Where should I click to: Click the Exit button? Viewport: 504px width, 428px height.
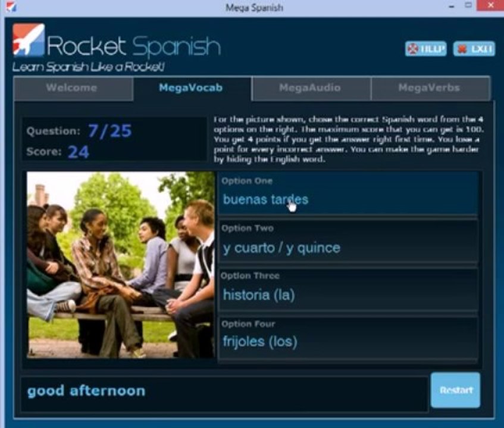(x=474, y=49)
